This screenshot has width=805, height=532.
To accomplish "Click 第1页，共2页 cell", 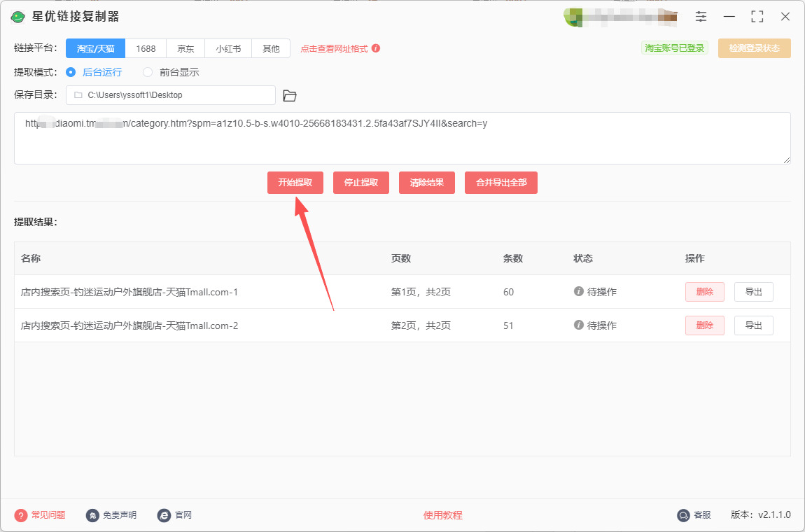I will [x=421, y=292].
